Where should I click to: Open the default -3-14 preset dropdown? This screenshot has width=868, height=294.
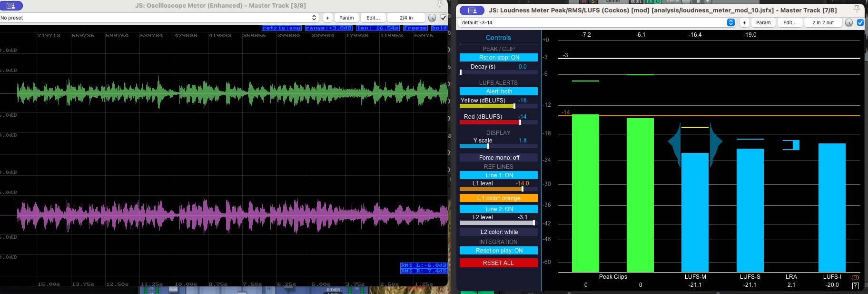point(597,22)
